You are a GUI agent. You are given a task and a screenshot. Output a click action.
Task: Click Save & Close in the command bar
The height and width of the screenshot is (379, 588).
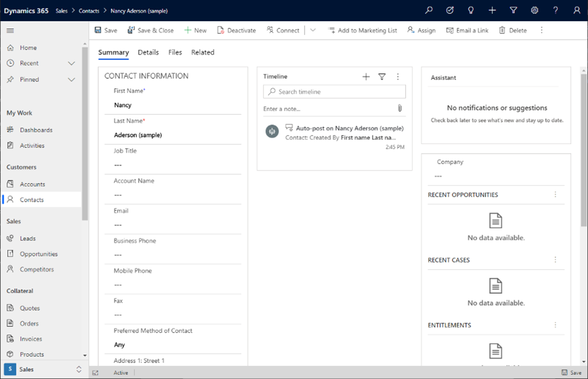[151, 30]
